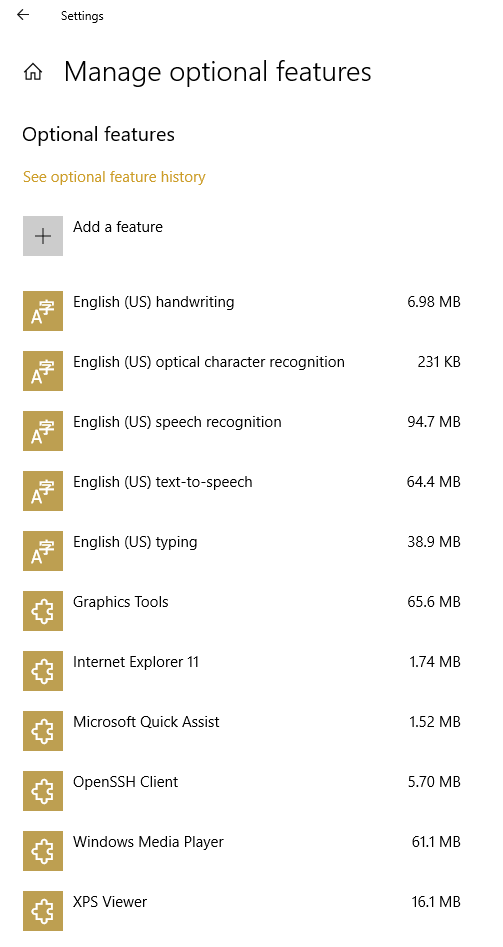This screenshot has width=503, height=947.
Task: Click the Add a feature label
Action: tap(118, 227)
